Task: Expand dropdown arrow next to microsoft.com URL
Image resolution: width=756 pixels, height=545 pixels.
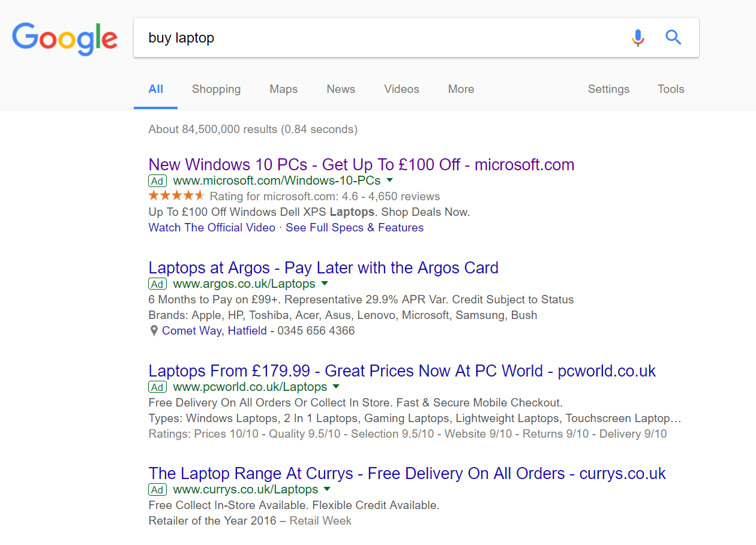Action: tap(389, 180)
